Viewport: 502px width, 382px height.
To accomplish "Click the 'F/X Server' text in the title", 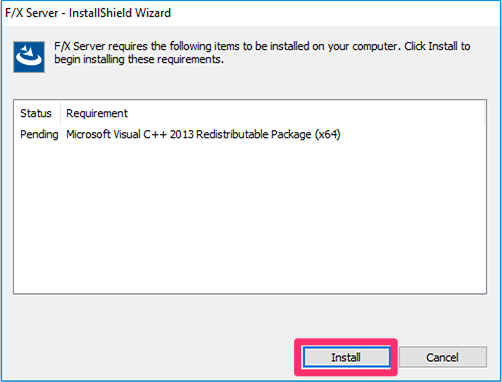I will coord(32,13).
